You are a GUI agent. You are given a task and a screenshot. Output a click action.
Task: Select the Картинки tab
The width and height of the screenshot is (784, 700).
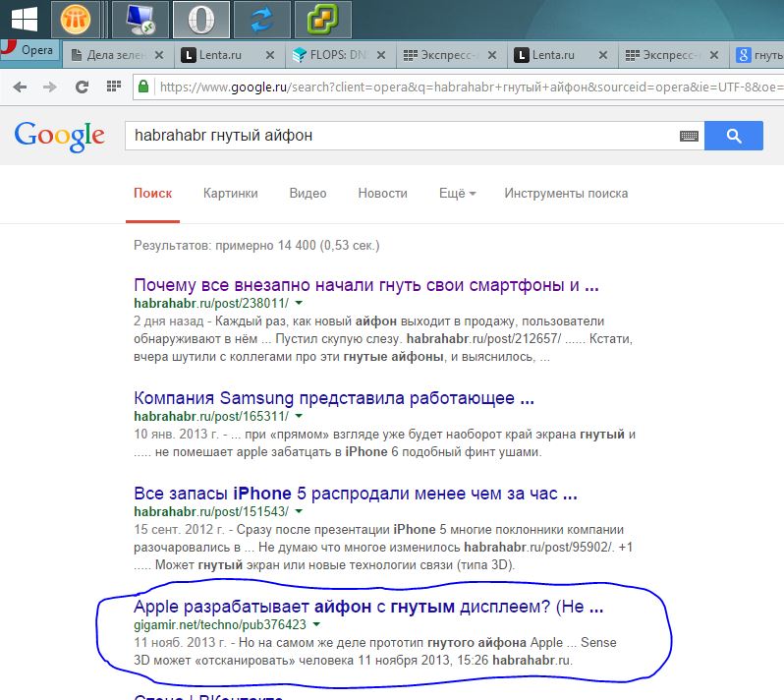[x=231, y=193]
